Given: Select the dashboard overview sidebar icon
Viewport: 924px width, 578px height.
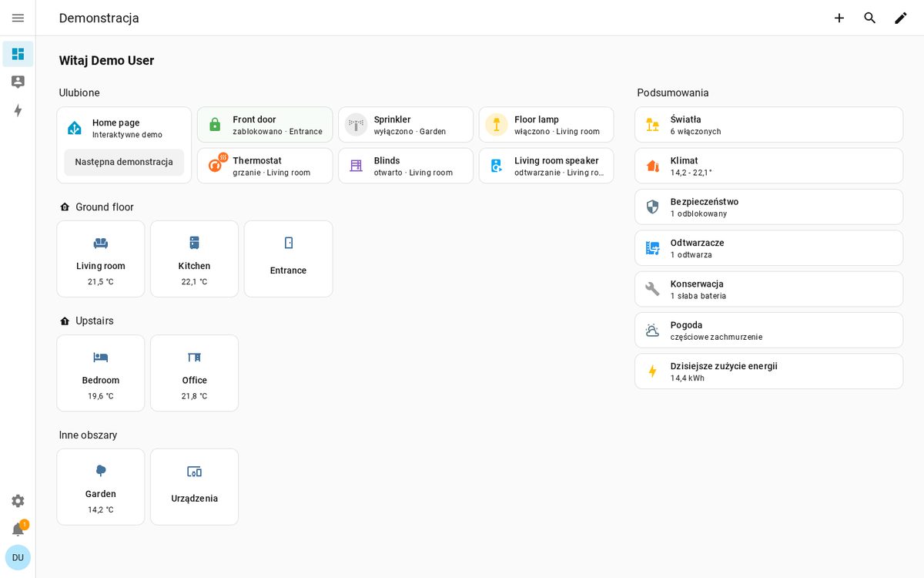Looking at the screenshot, I should coord(18,54).
